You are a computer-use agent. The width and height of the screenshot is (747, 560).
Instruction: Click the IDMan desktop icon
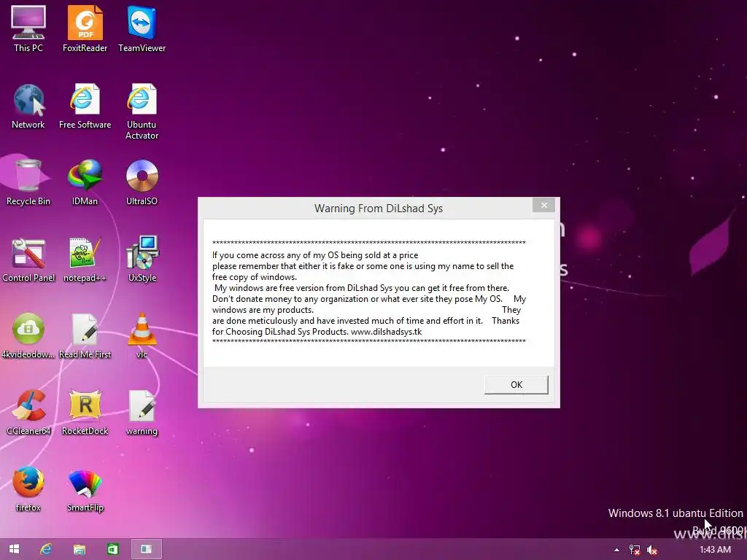pos(85,182)
